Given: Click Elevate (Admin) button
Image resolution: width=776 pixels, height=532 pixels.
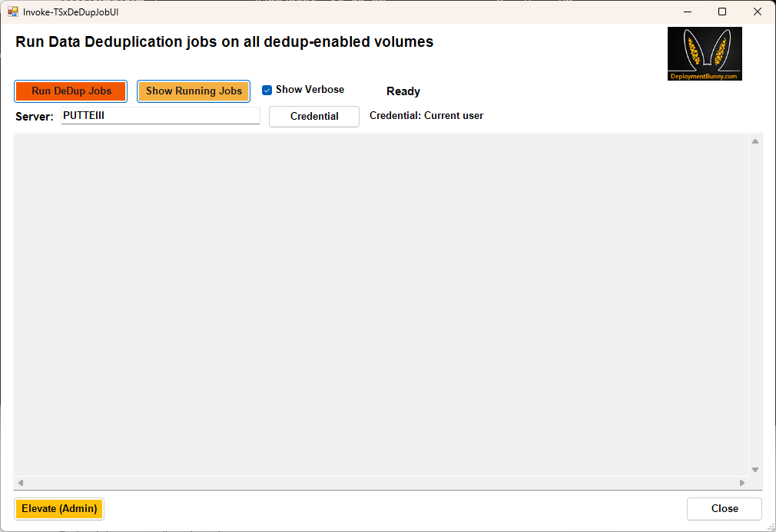Looking at the screenshot, I should click(x=59, y=509).
